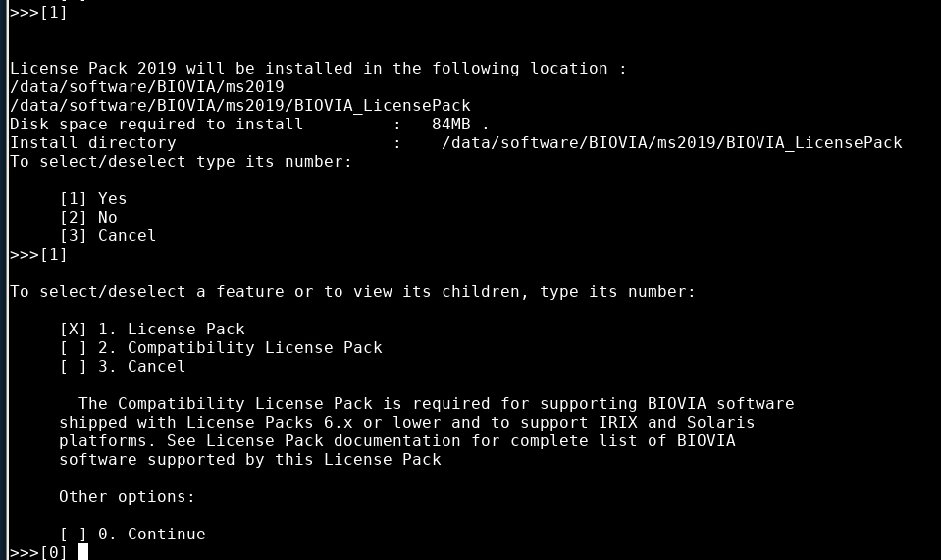Click the block cursor at the prompt

point(83,552)
